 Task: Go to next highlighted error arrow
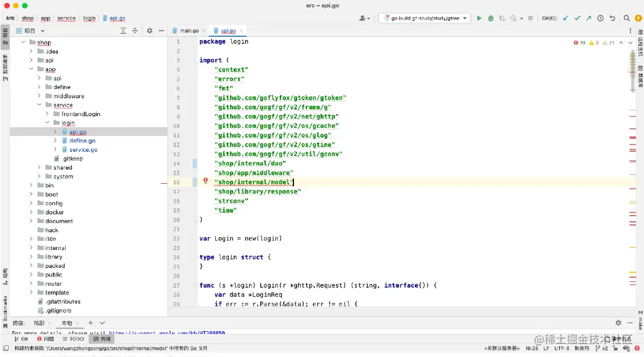(630, 42)
